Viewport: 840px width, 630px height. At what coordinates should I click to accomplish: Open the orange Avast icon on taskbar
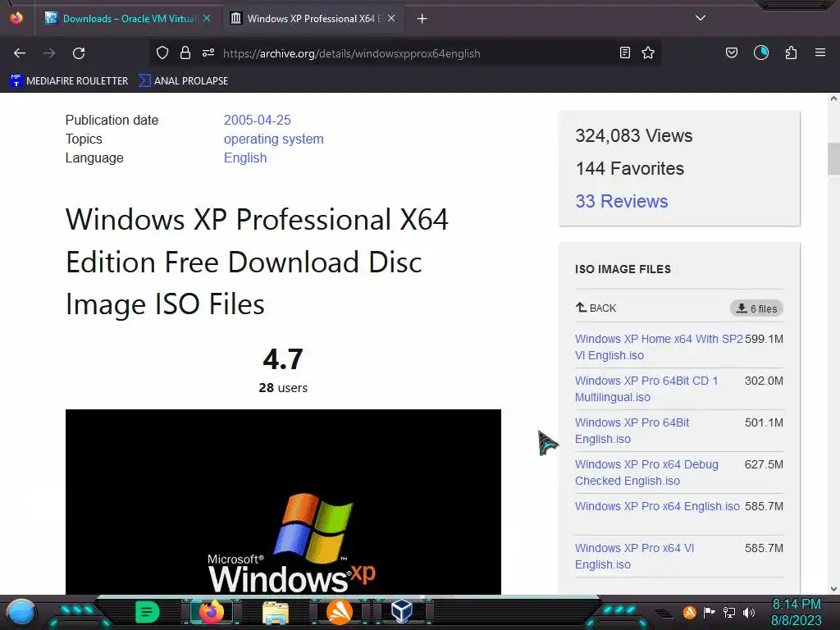[340, 612]
